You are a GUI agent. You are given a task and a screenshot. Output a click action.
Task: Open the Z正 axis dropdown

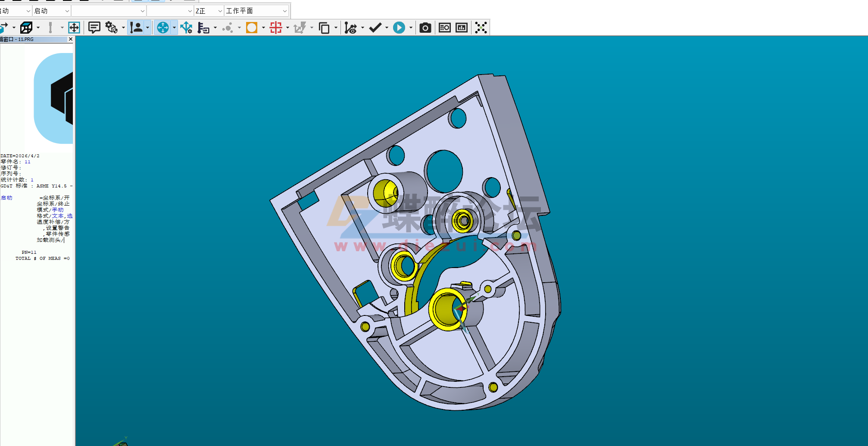pos(208,10)
